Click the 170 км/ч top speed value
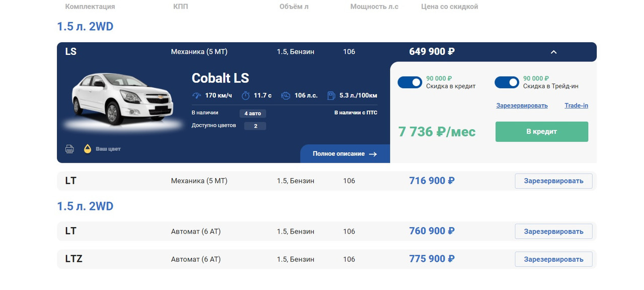The width and height of the screenshot is (644, 290). (x=218, y=95)
